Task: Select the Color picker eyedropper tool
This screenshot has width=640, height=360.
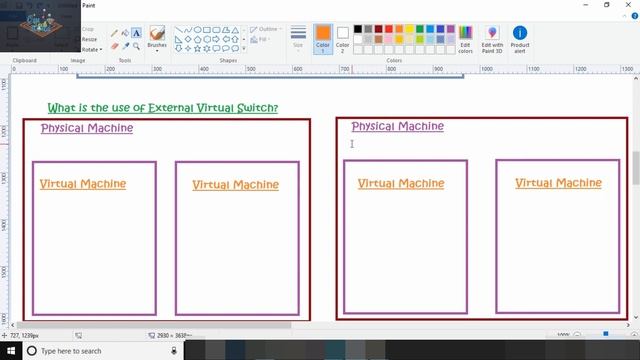Action: (125, 46)
